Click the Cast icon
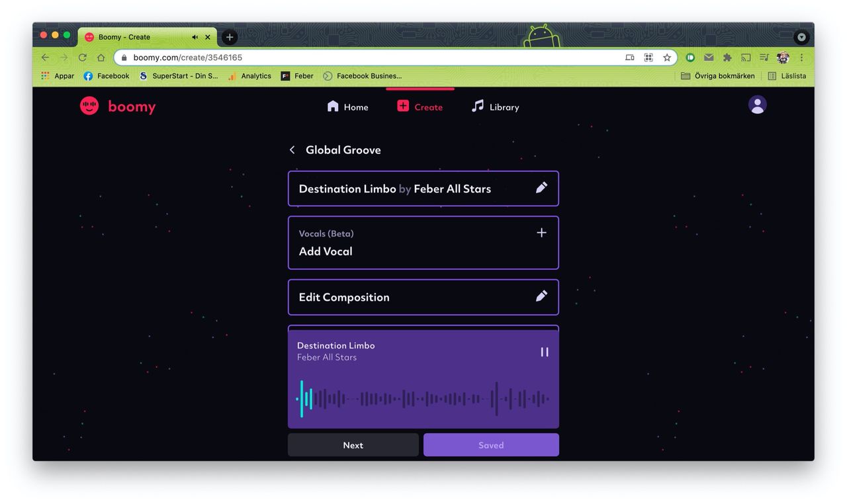847x504 pixels. [x=746, y=58]
